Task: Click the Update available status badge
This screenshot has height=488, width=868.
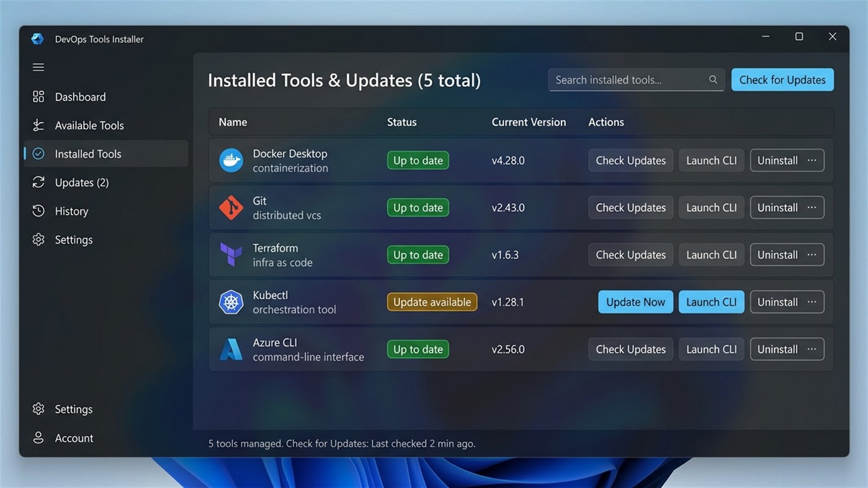Action: [432, 302]
